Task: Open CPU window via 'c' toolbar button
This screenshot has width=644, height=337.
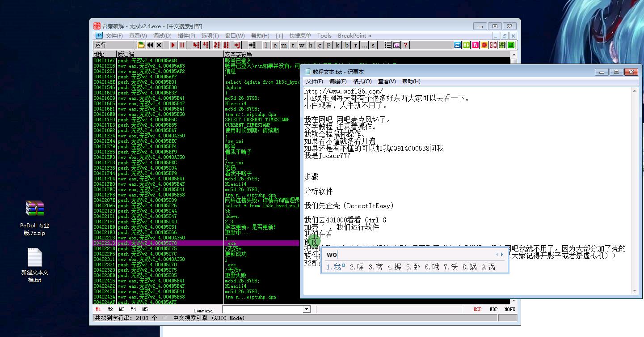Action: [x=320, y=45]
